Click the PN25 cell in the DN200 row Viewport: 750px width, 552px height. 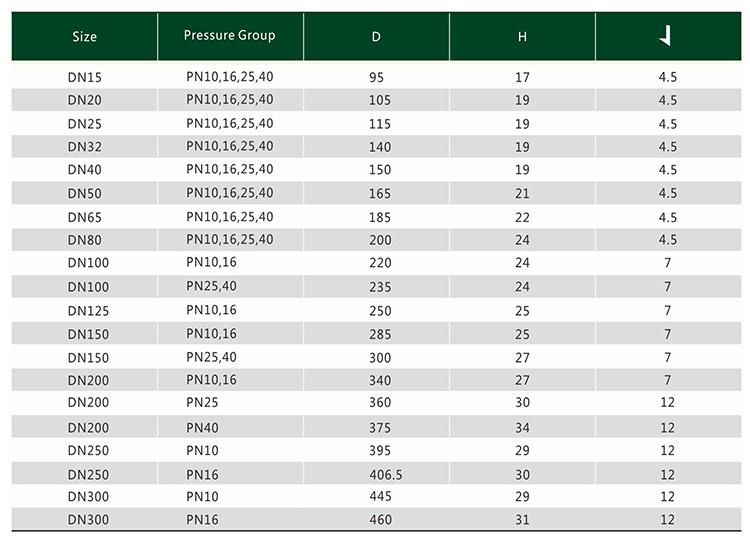coord(202,402)
